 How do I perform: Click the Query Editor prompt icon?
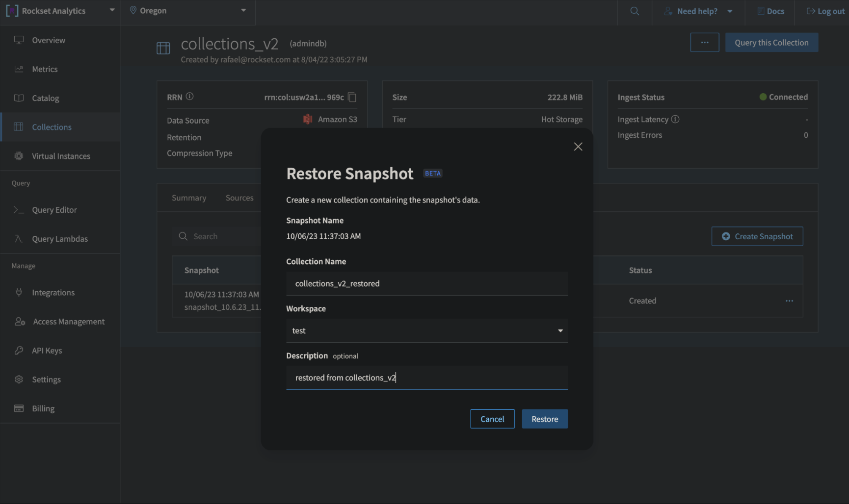pyautogui.click(x=19, y=210)
